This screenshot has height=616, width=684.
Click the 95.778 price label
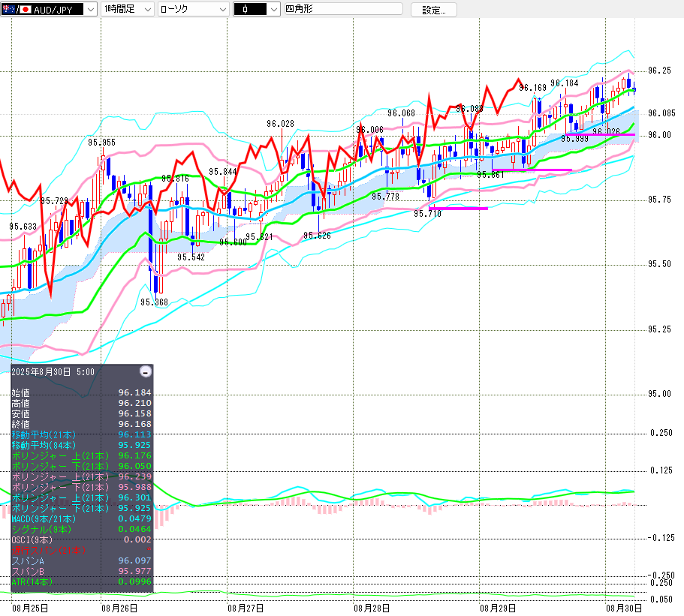coord(386,197)
